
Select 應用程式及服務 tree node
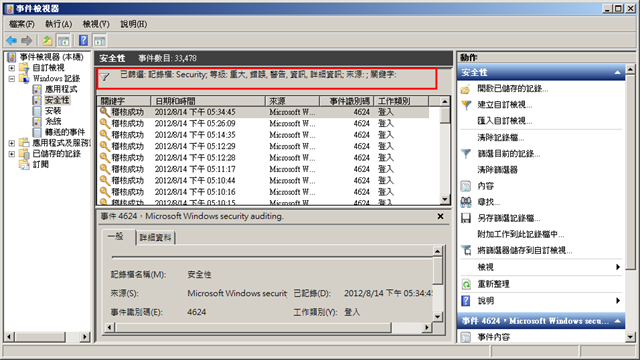61,143
